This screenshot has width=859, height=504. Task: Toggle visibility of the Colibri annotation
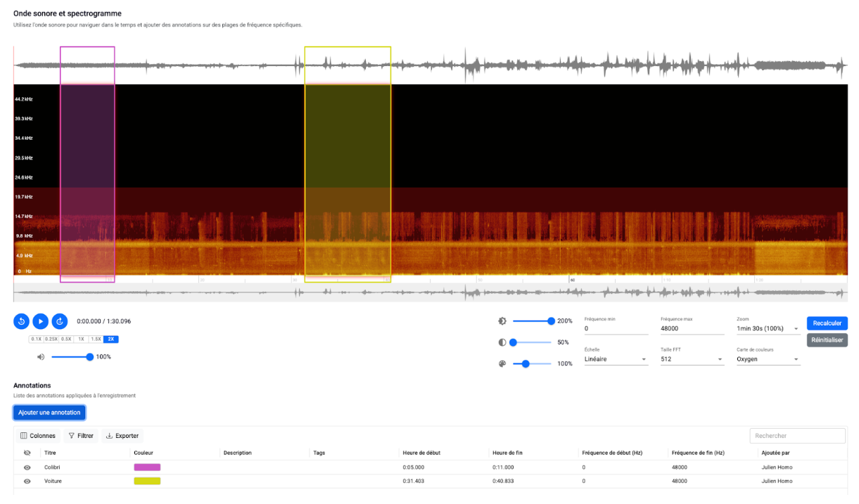[27, 467]
